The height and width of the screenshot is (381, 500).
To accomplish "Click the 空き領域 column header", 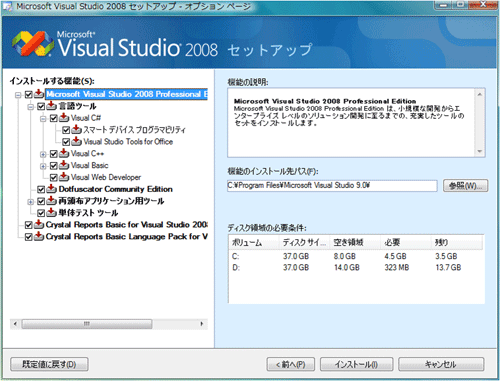I will pos(355,242).
